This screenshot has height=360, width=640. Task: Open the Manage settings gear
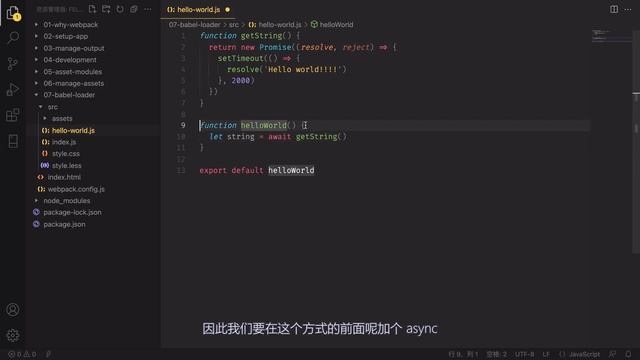pyautogui.click(x=13, y=336)
